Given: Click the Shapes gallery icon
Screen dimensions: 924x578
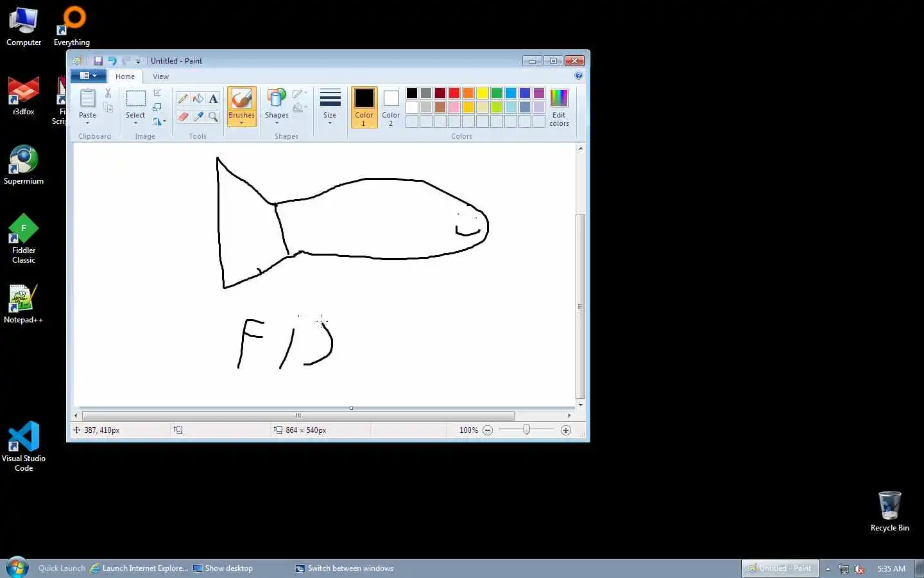Looking at the screenshot, I should tap(277, 99).
